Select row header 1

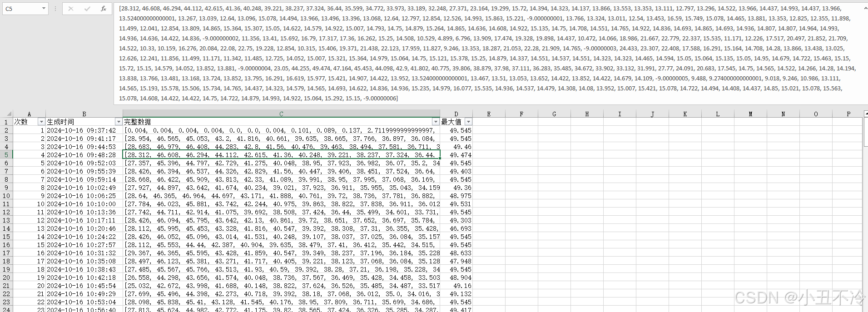6,122
